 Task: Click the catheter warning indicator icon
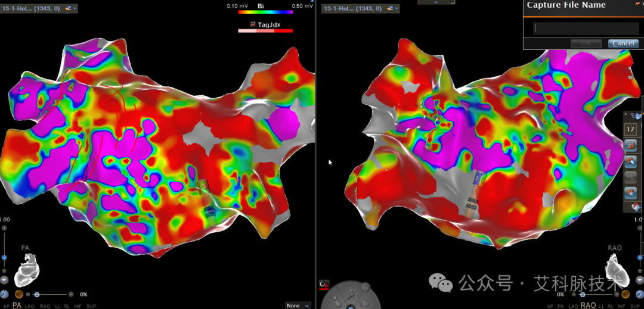[x=324, y=285]
